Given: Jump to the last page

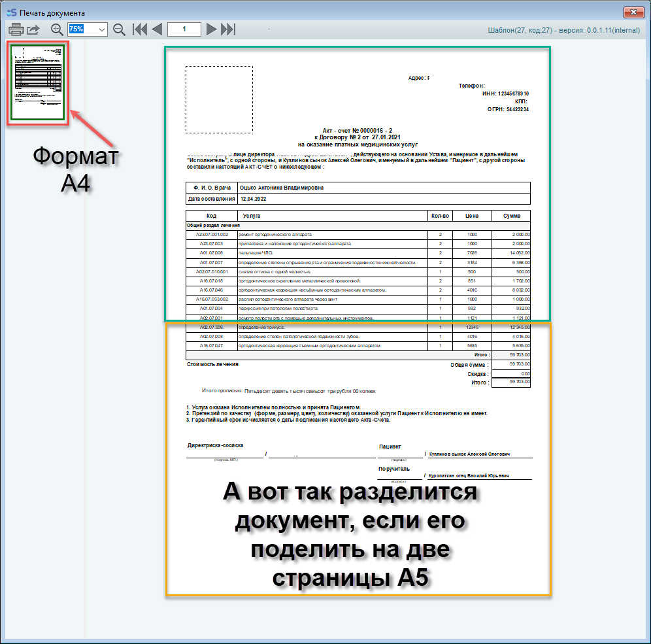Looking at the screenshot, I should [x=227, y=29].
